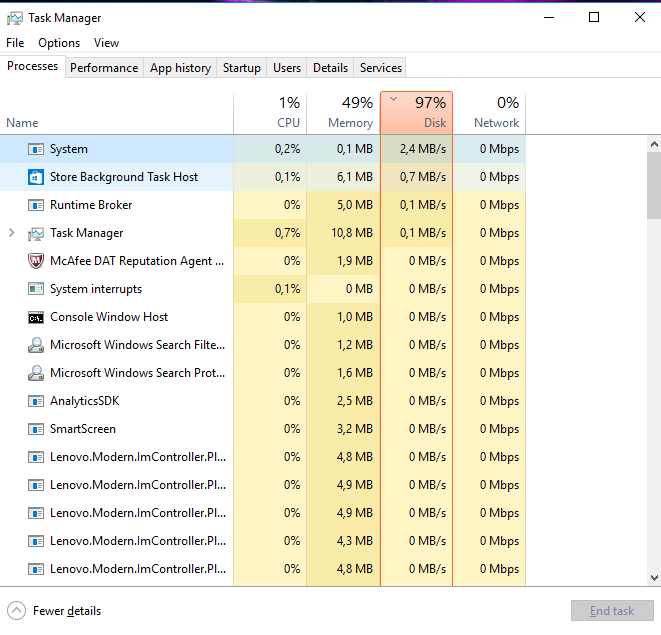Click the SmartScreen process icon
The width and height of the screenshot is (661, 635).
click(36, 429)
